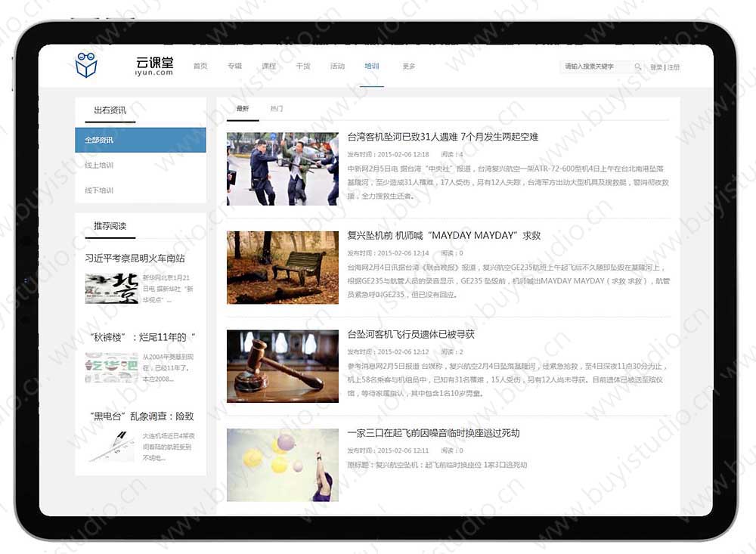756x554 pixels.
Task: Go to the 专辑 nav item
Action: pos(234,67)
